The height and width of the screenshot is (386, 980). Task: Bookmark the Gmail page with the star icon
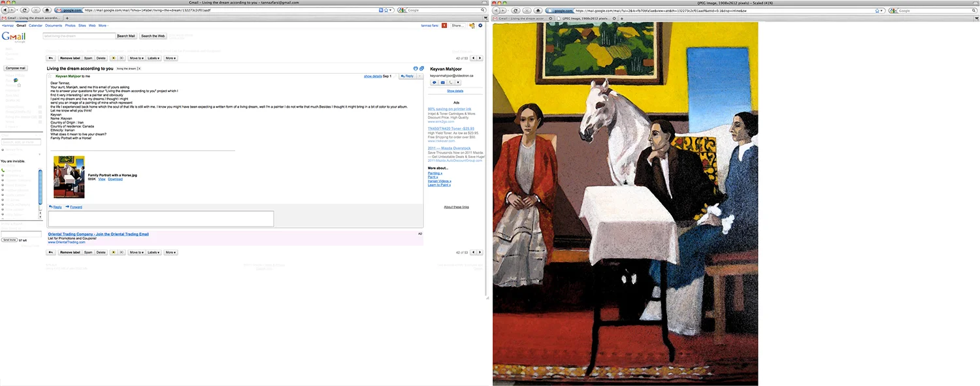tap(385, 10)
